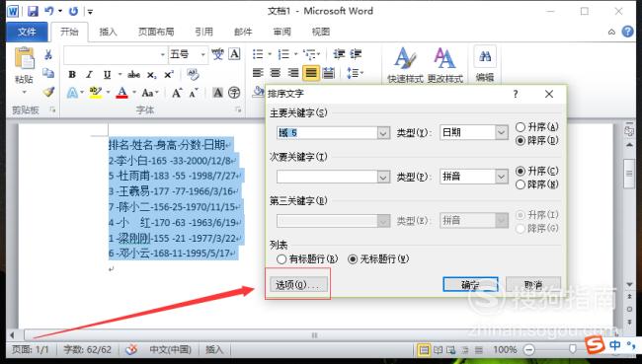Open the 文件 File tab
The image size is (642, 364).
[27, 32]
